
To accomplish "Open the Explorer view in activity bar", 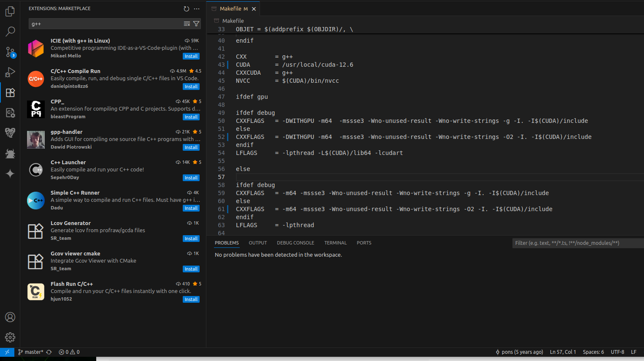I will point(10,11).
